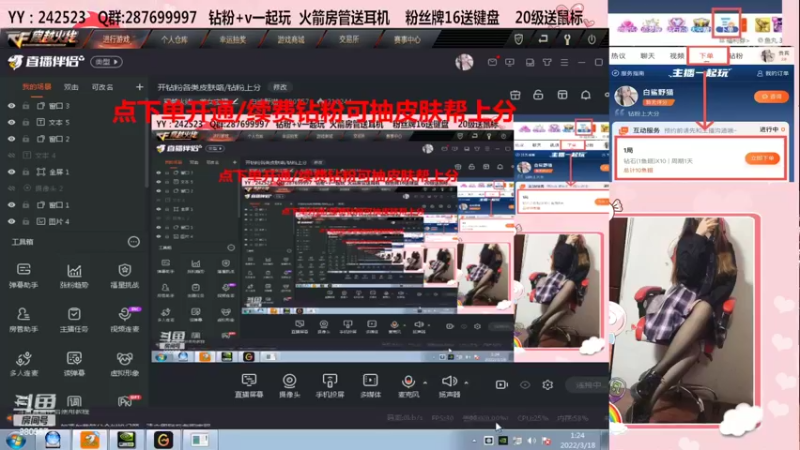The height and width of the screenshot is (450, 800).
Task: Expand toolbox more options circle button
Action: (134, 242)
